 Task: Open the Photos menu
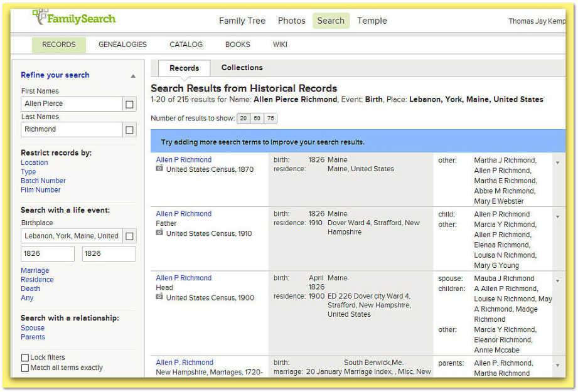[x=292, y=21]
